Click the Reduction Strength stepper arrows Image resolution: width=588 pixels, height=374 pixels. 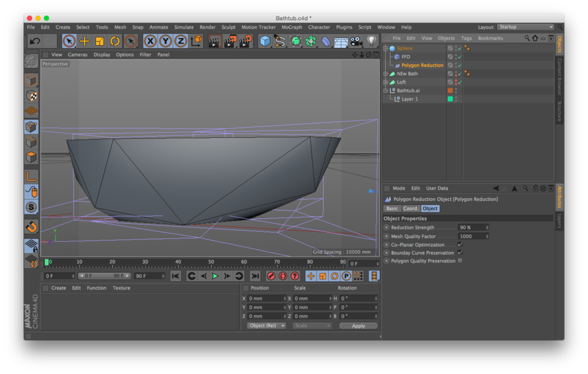coord(486,228)
